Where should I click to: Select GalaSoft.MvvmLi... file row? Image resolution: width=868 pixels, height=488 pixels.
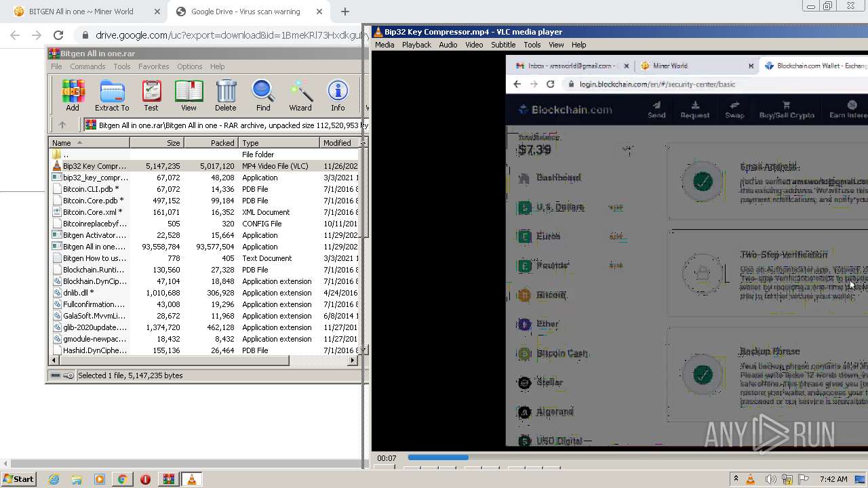[x=204, y=316]
